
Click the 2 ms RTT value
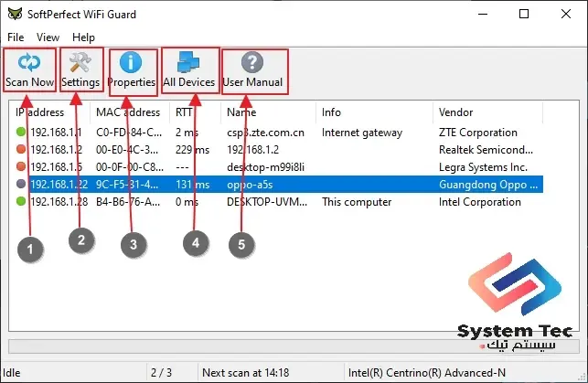pyautogui.click(x=187, y=133)
